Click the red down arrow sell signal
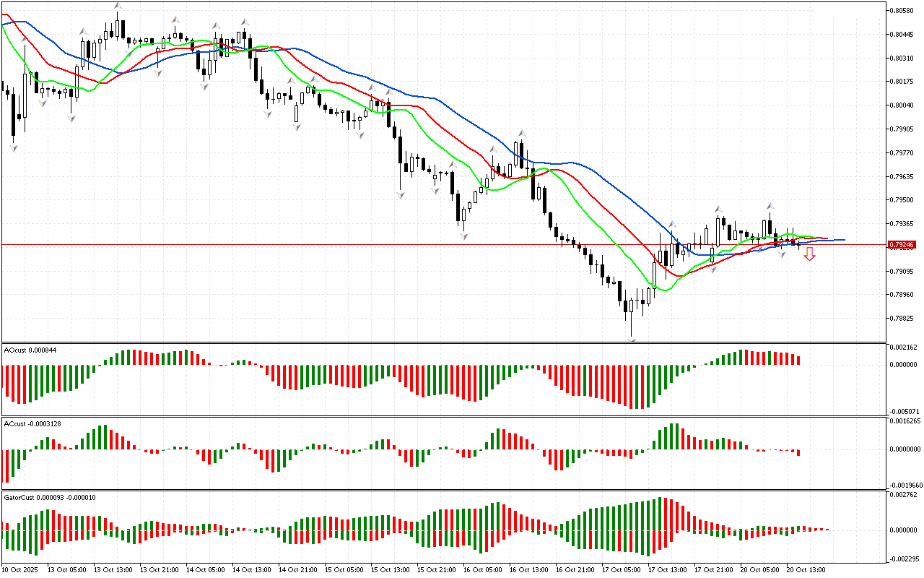Viewport: 924px width, 578px height. [x=809, y=254]
